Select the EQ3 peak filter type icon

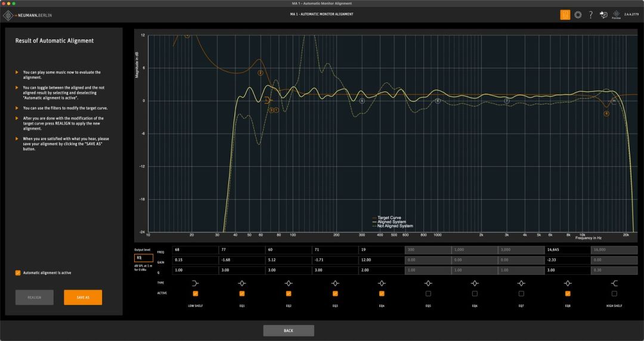335,283
